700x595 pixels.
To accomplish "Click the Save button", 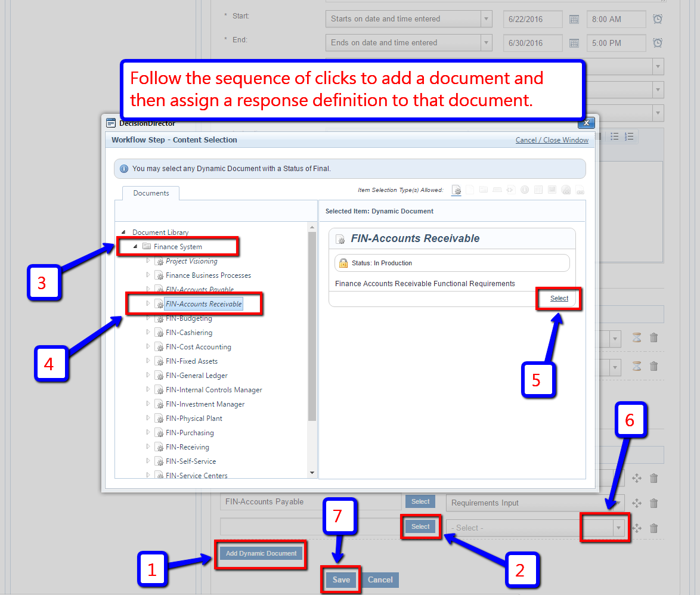I will pos(341,580).
